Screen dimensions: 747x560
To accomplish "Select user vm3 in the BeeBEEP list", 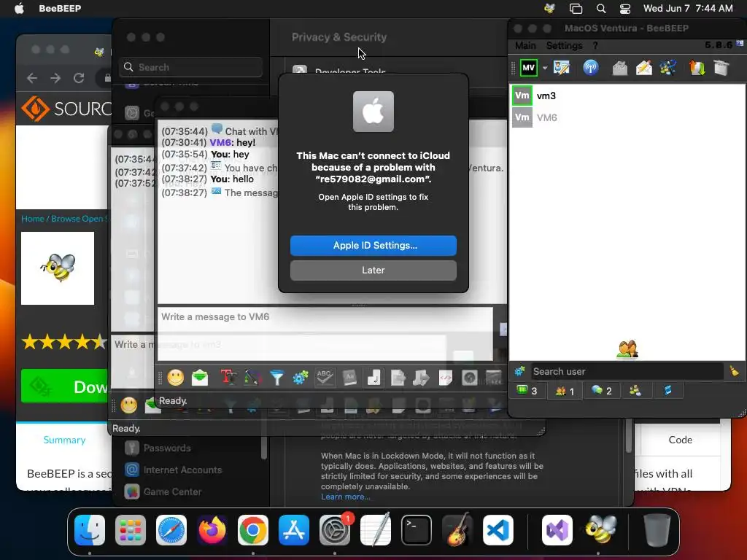I will coord(627,96).
